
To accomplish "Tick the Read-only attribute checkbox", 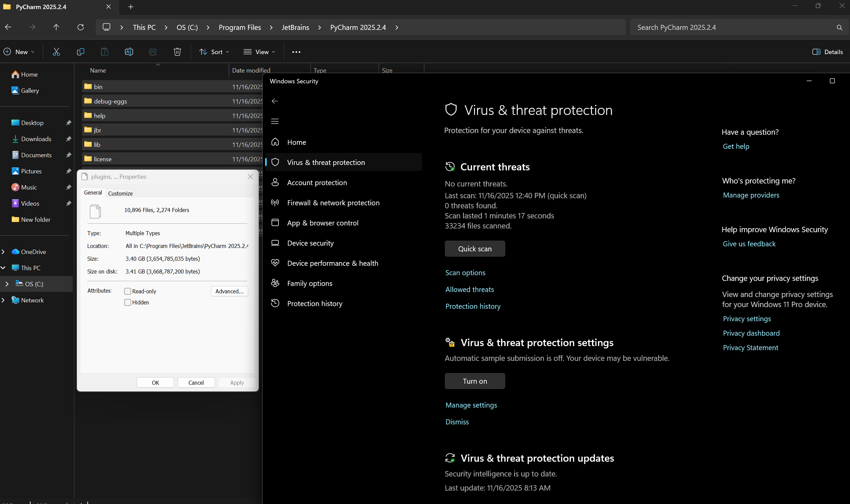I will [128, 291].
